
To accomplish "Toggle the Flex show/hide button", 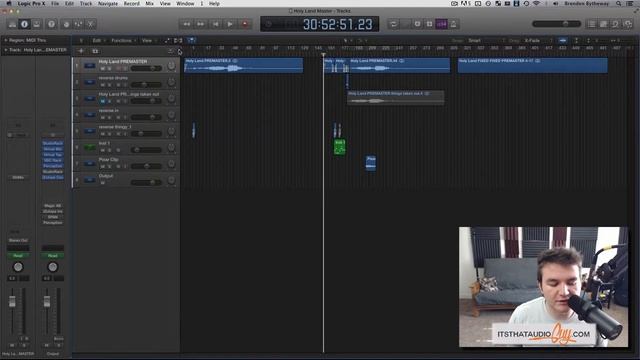I will point(178,40).
